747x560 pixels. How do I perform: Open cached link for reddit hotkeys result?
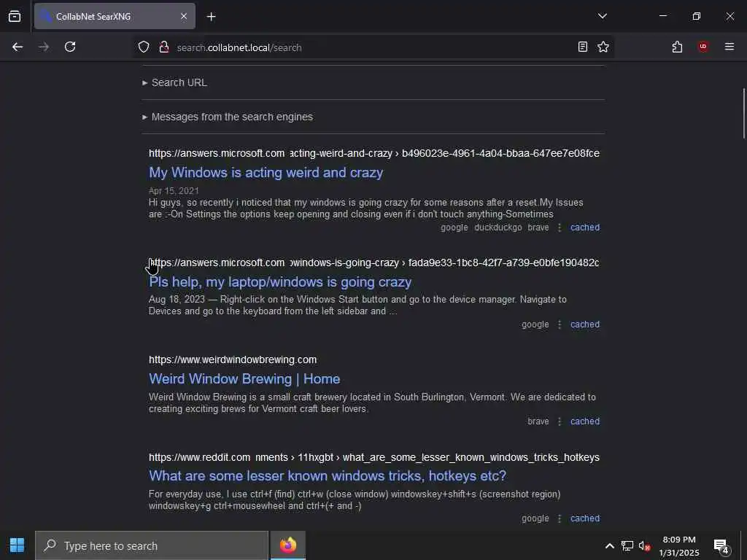pyautogui.click(x=585, y=518)
